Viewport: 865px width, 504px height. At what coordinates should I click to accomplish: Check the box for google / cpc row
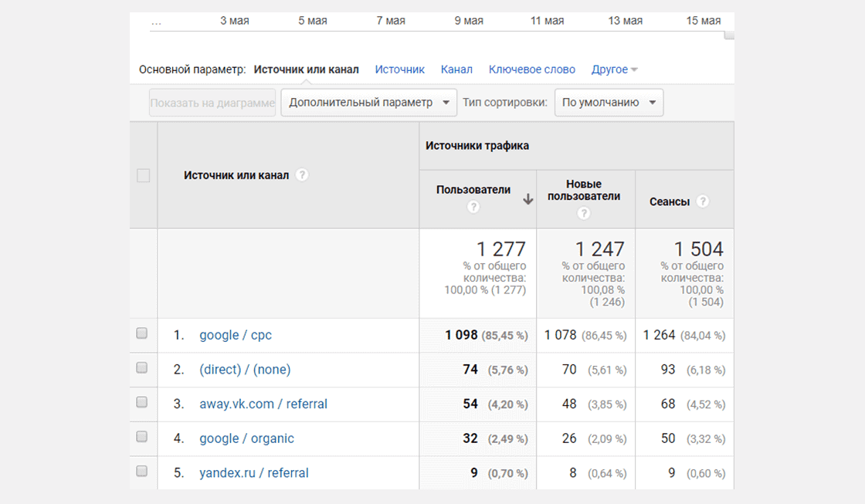(x=142, y=333)
